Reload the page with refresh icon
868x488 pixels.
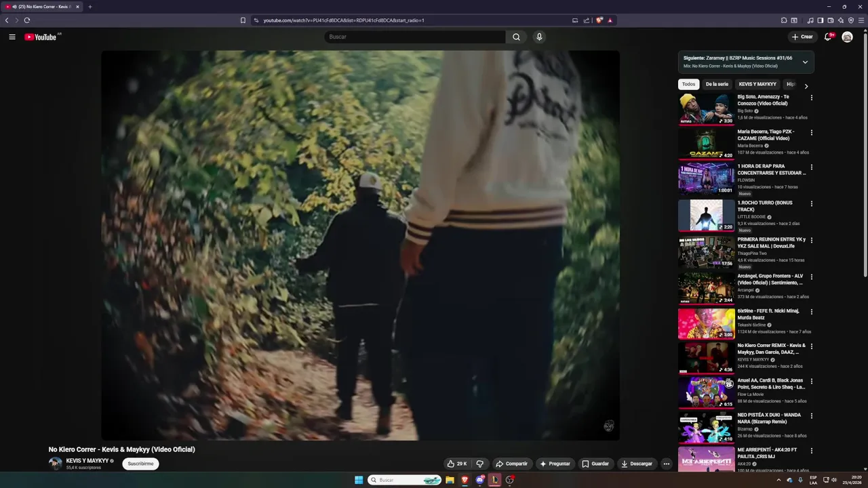(27, 20)
